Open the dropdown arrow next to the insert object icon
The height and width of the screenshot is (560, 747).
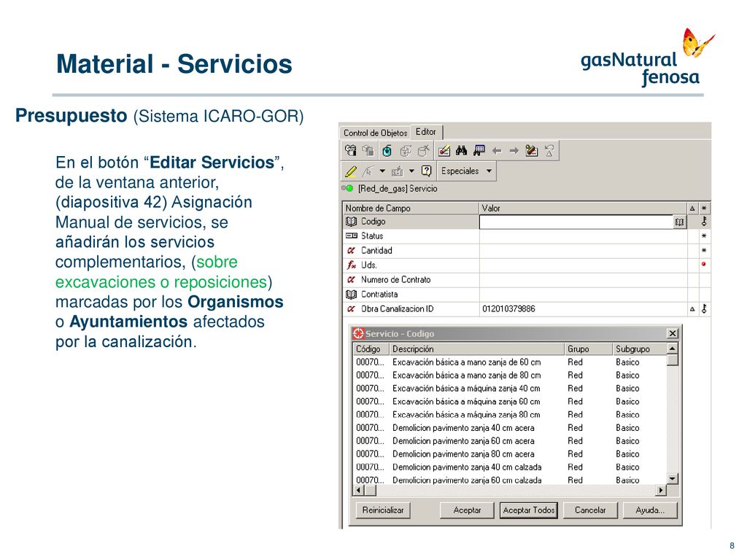coord(411,171)
